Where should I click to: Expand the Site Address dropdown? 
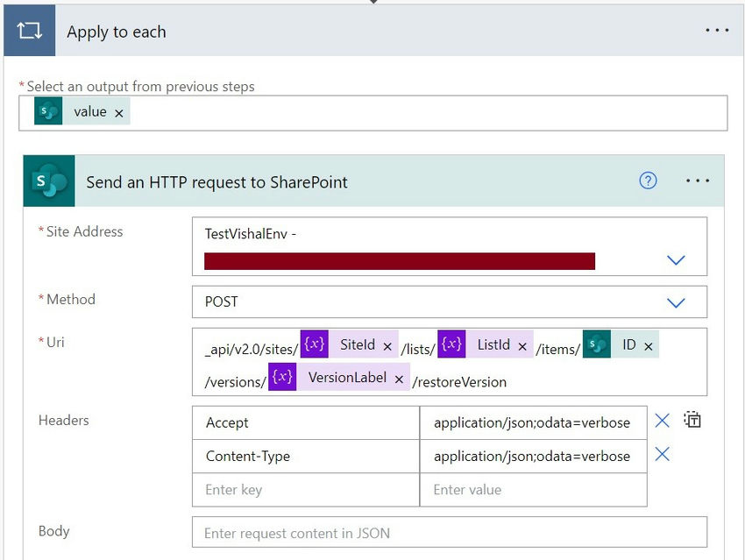coord(676,259)
